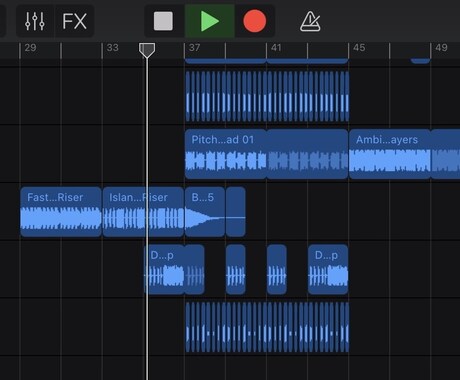Image resolution: width=460 pixels, height=380 pixels.
Task: Start playback with the green play button
Action: pyautogui.click(x=210, y=21)
